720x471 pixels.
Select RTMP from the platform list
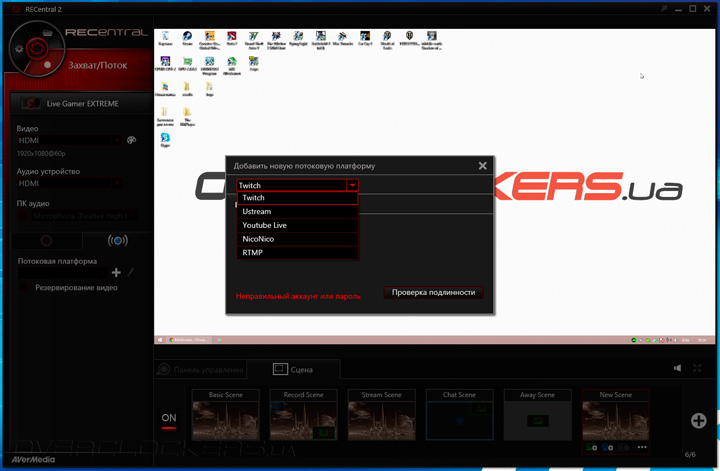coord(297,253)
